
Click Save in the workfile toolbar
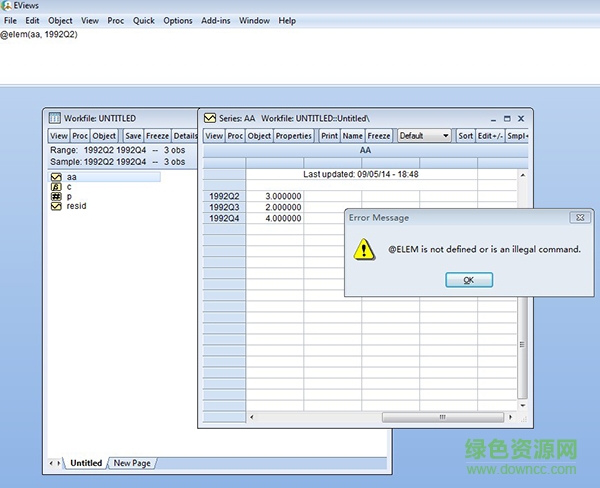(x=133, y=136)
